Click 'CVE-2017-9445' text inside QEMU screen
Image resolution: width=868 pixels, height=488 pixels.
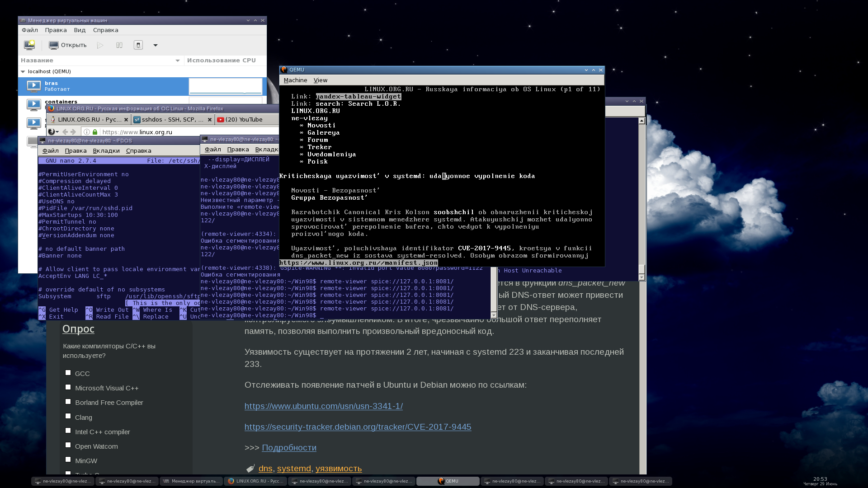(x=484, y=249)
